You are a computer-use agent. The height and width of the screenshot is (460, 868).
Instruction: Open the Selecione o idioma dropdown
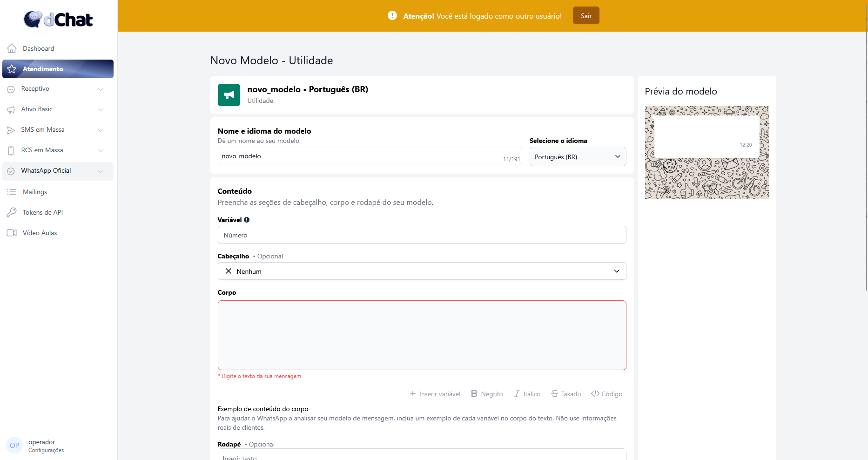(578, 157)
